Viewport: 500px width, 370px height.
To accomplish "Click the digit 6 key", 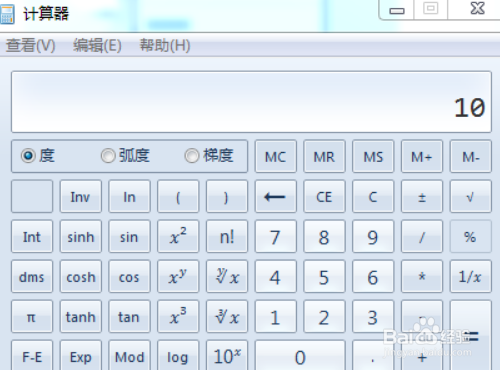I will click(373, 277).
